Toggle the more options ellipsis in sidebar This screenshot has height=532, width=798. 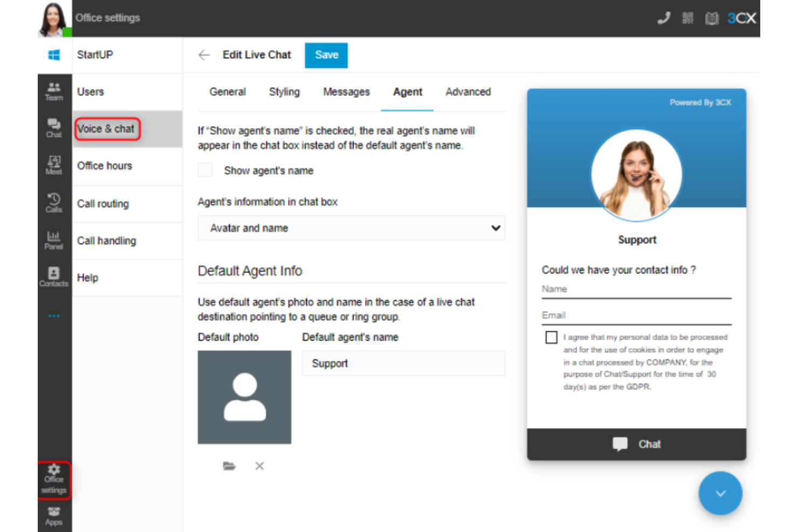(x=53, y=315)
